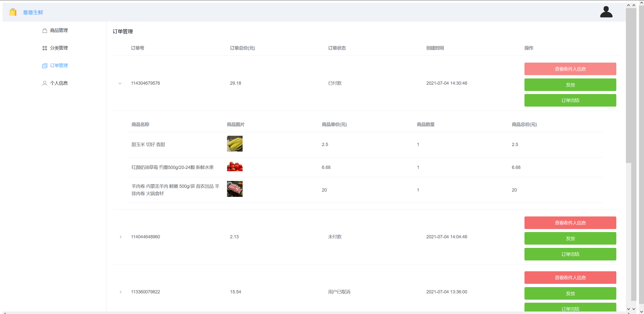
Task: Click the 分类管理 grid icon
Action: (45, 48)
